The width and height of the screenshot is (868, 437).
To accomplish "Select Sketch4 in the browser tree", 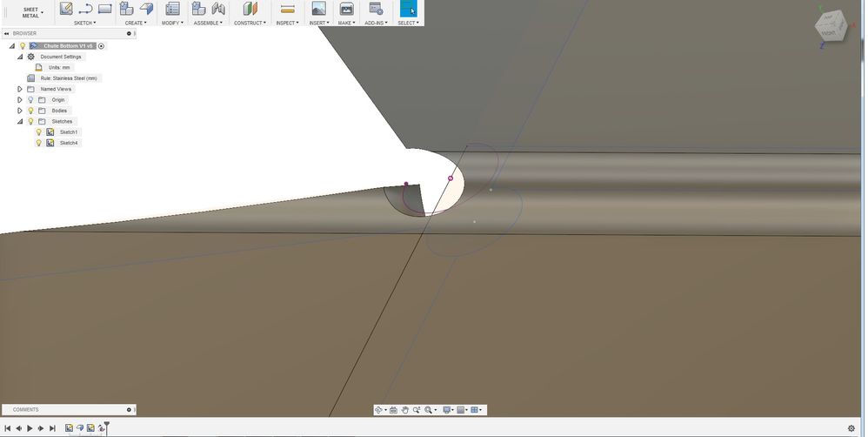I will coord(69,143).
